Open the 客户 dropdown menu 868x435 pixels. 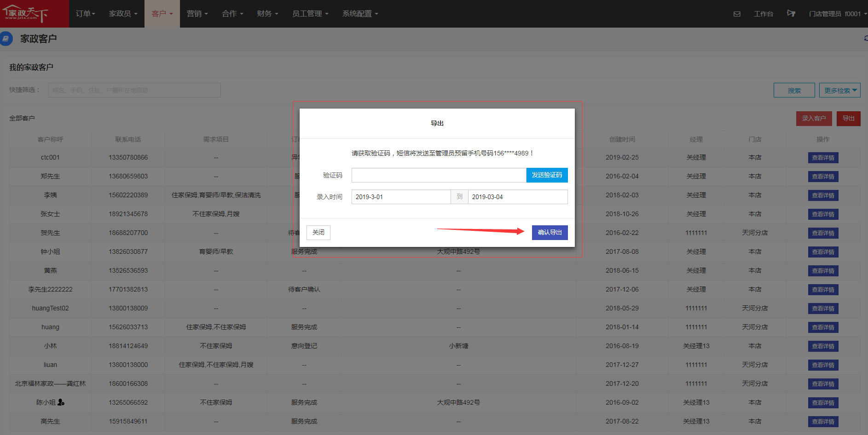pyautogui.click(x=162, y=14)
